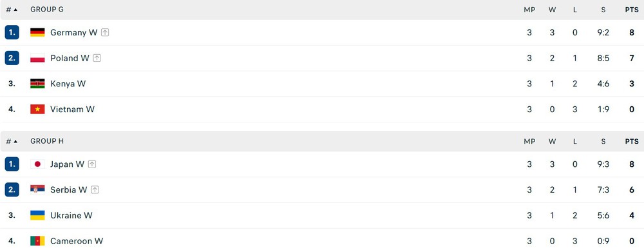Click promotion arrow icon beside Poland W
The height and width of the screenshot is (250, 644).
tap(97, 58)
